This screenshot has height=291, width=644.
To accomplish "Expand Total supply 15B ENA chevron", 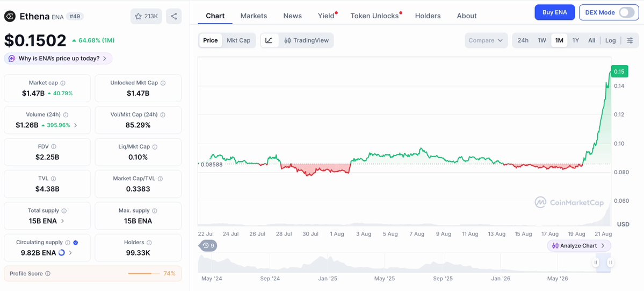I will coord(62,221).
